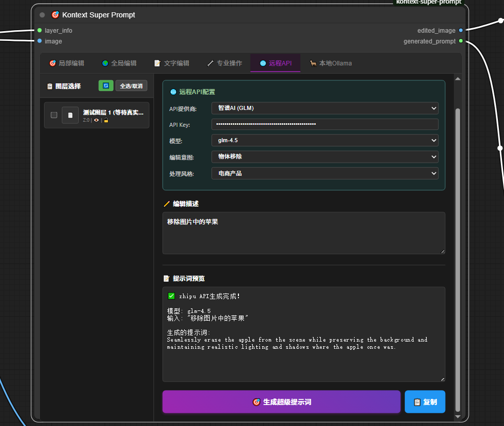Switch to the 本地Ollama tab
The image size is (504, 426).
[331, 63]
